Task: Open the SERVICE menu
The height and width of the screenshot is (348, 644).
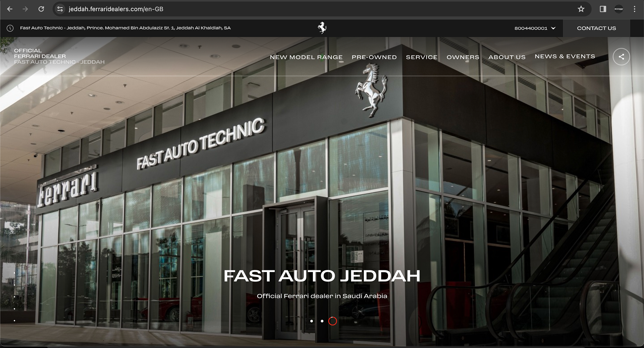Action: (422, 57)
